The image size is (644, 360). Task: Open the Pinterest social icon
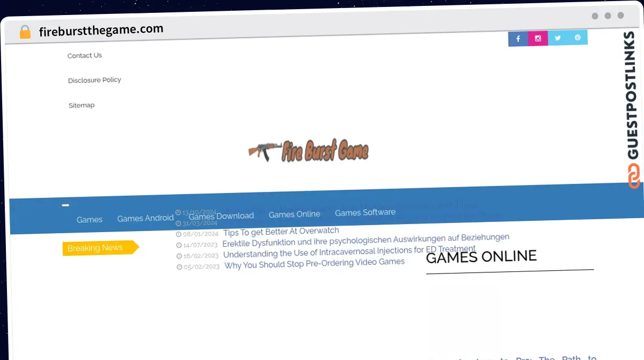tap(577, 37)
